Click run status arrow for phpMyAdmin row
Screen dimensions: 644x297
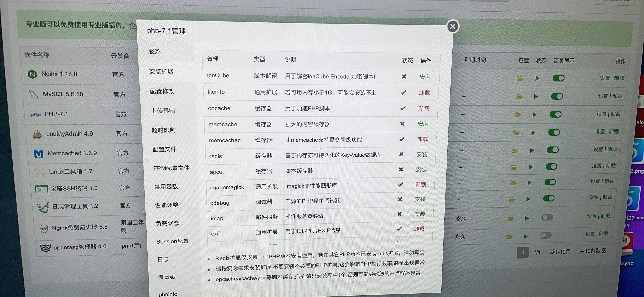pyautogui.click(x=533, y=133)
